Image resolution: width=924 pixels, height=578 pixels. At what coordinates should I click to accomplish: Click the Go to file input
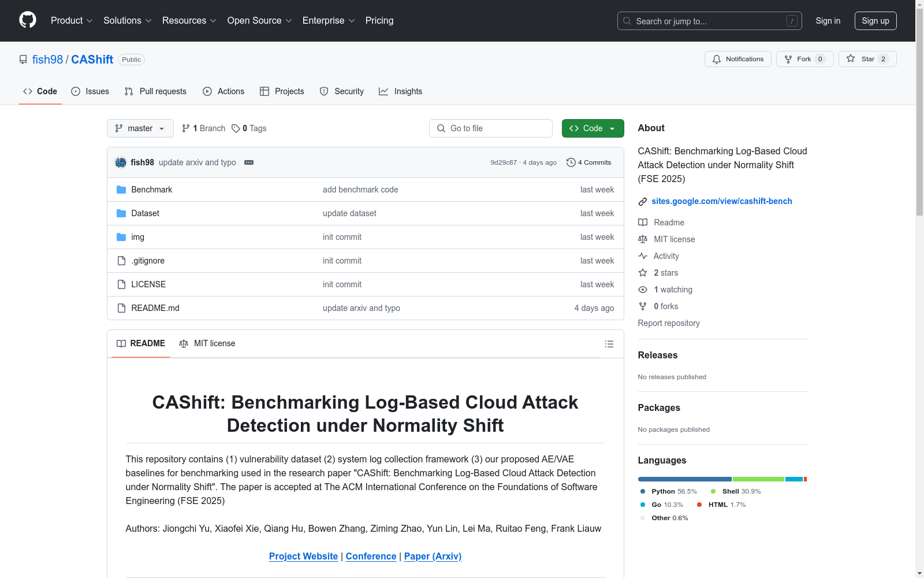click(x=491, y=128)
